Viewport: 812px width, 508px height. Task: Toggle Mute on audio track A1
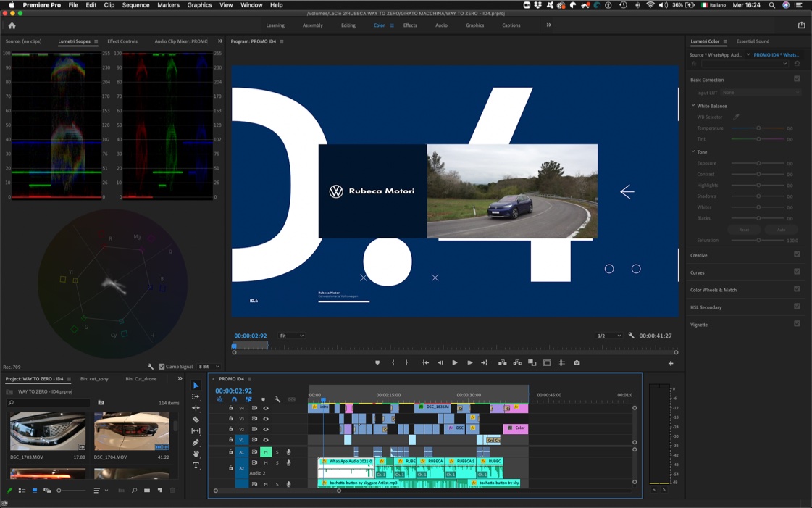pyautogui.click(x=266, y=452)
